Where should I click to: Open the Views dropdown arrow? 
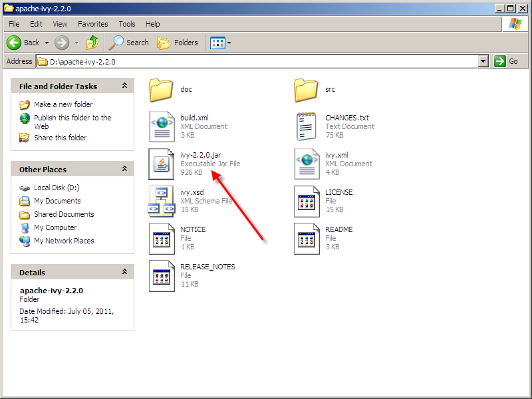[229, 43]
